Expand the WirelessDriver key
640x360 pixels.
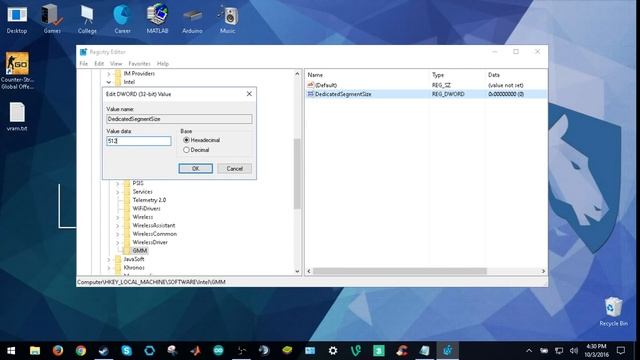pyautogui.click(x=118, y=242)
